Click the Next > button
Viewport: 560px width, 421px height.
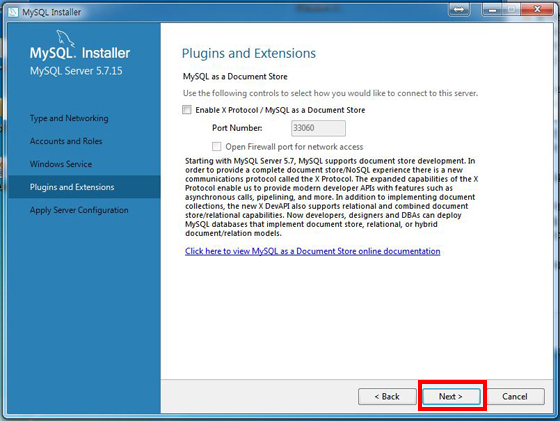pos(451,396)
